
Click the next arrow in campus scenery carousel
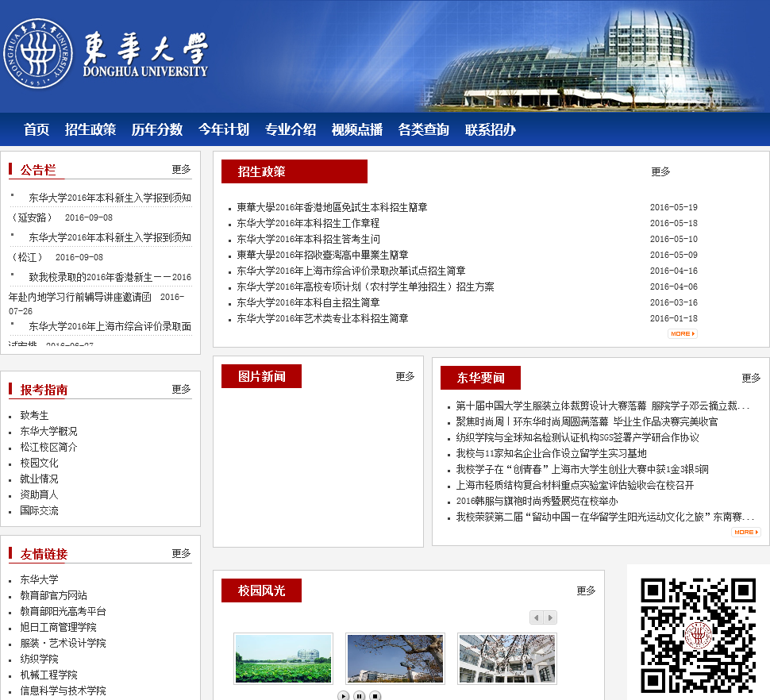click(550, 617)
